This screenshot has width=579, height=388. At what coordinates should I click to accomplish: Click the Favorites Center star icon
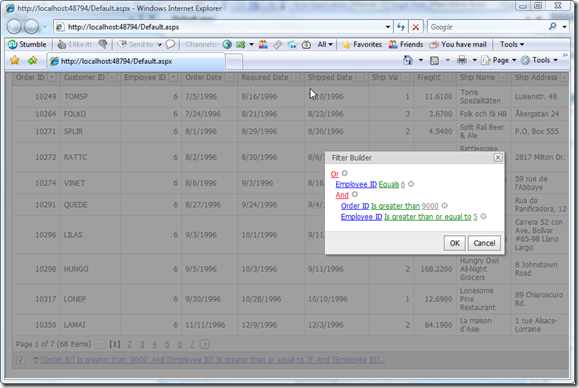(x=14, y=60)
